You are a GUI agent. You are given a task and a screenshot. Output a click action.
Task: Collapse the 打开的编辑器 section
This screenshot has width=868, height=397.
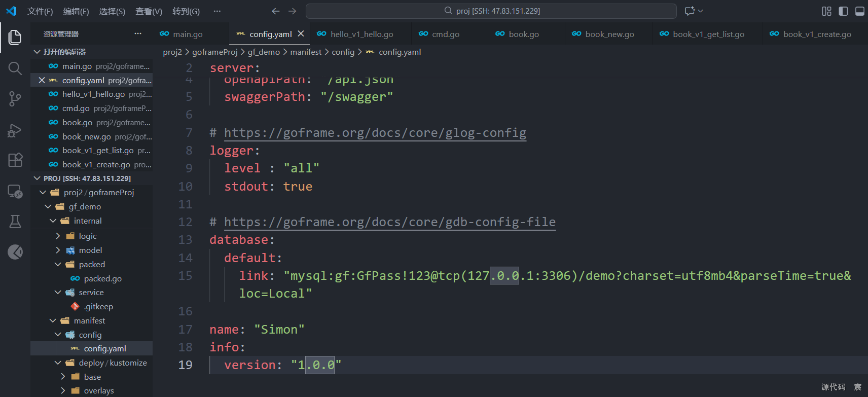tap(37, 52)
